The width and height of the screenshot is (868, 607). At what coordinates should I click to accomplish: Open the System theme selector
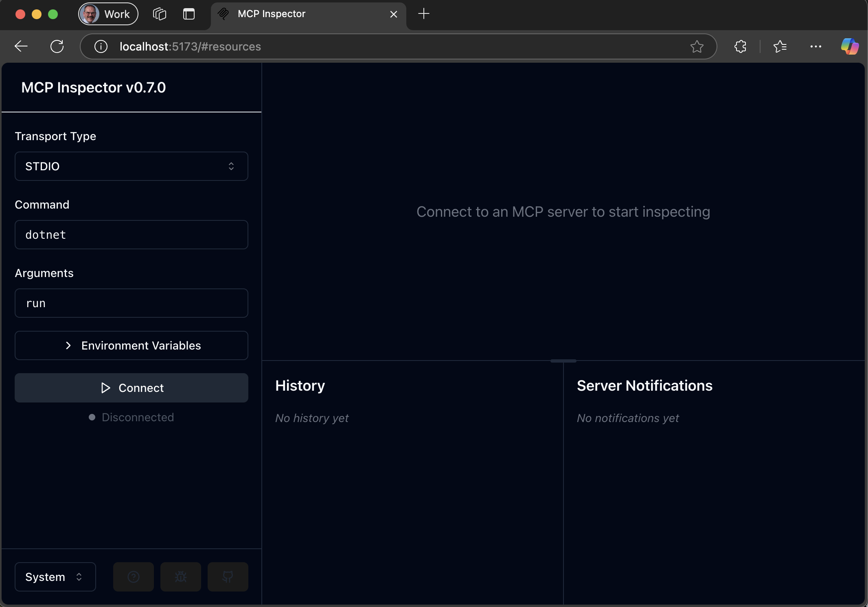pos(55,577)
